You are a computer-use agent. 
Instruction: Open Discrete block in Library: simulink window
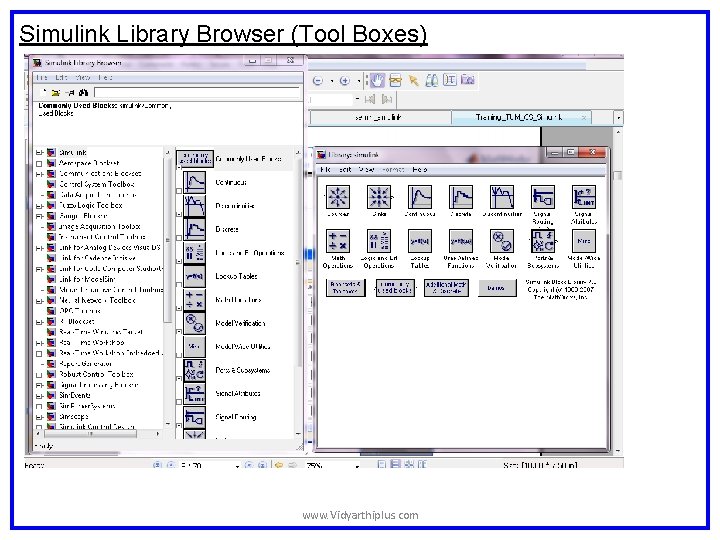coord(461,197)
